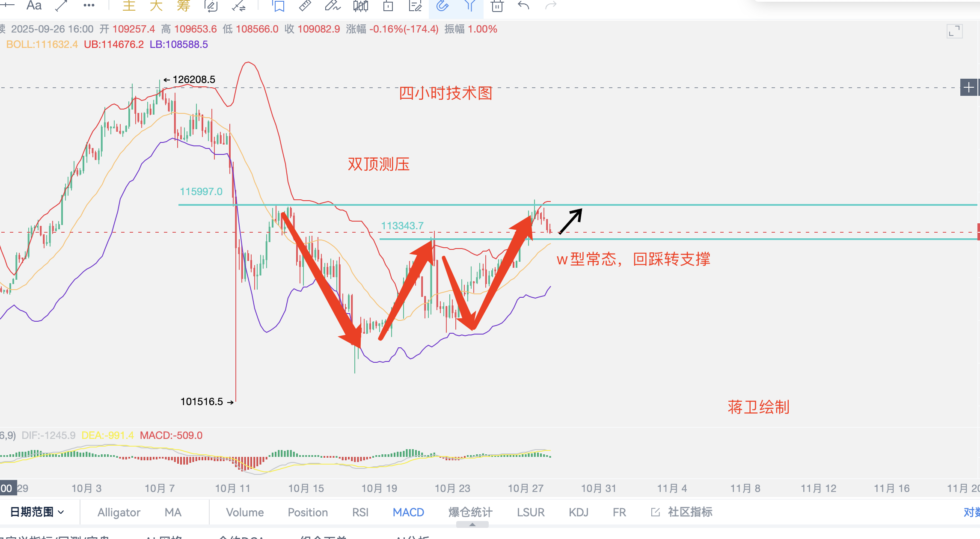Switch to the RSI indicator tab
980x539 pixels.
(x=360, y=512)
